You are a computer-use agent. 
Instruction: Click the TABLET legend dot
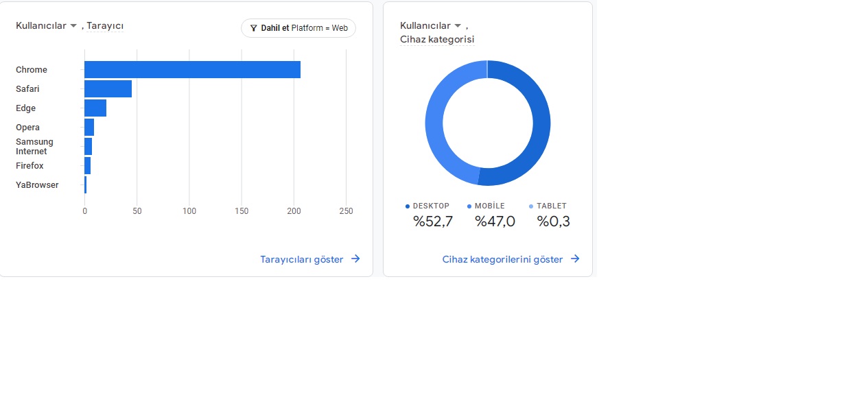point(531,206)
